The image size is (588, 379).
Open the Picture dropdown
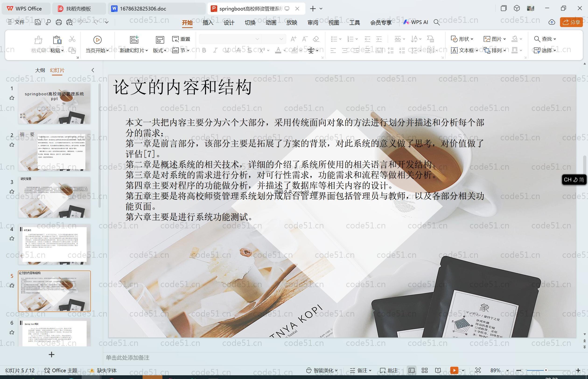tap(495, 39)
